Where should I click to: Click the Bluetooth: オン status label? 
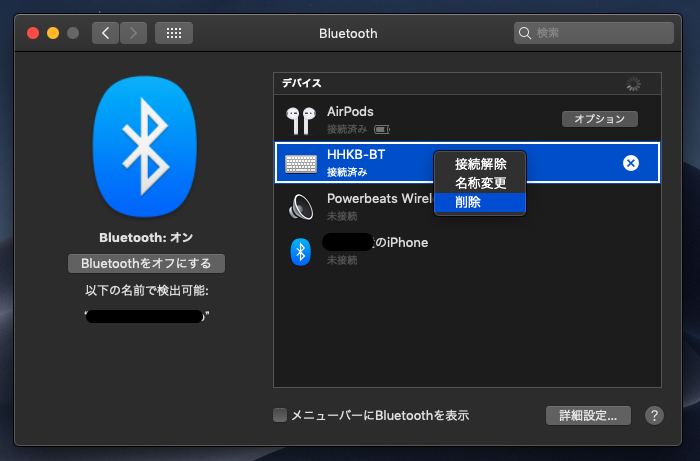click(x=146, y=237)
